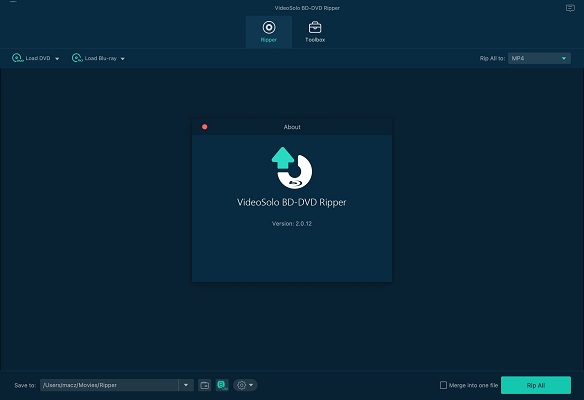Open the Toolbox tab
The width and height of the screenshot is (584, 400).
(315, 32)
